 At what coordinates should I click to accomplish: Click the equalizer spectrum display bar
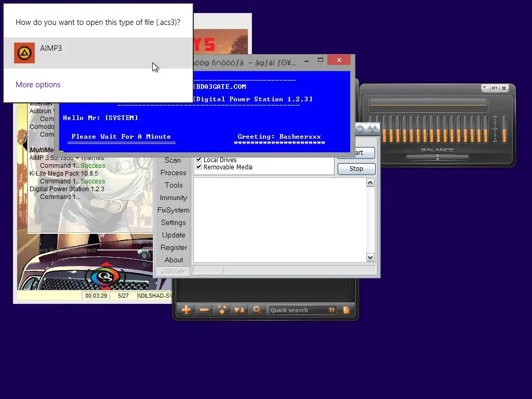[428, 105]
